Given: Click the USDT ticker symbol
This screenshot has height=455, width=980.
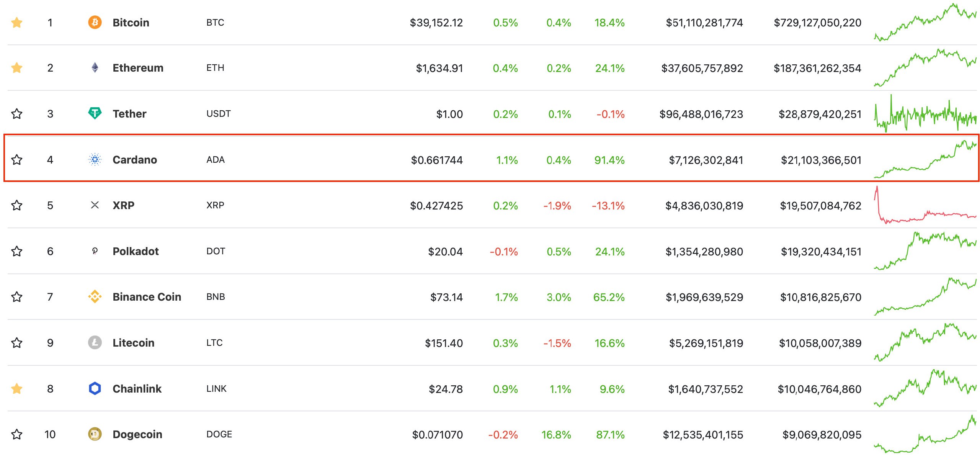Looking at the screenshot, I should click(219, 114).
